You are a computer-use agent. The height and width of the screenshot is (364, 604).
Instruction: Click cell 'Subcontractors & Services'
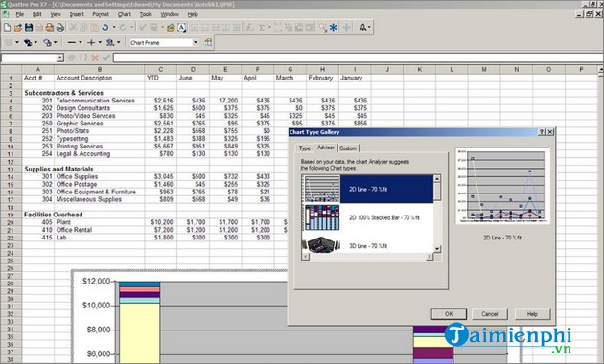[x=64, y=93]
